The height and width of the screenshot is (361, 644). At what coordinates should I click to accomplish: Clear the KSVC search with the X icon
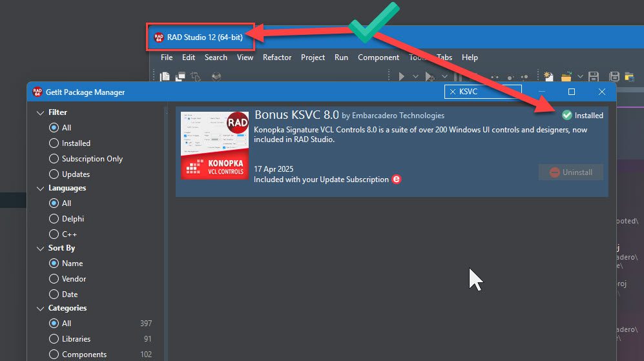pos(453,92)
